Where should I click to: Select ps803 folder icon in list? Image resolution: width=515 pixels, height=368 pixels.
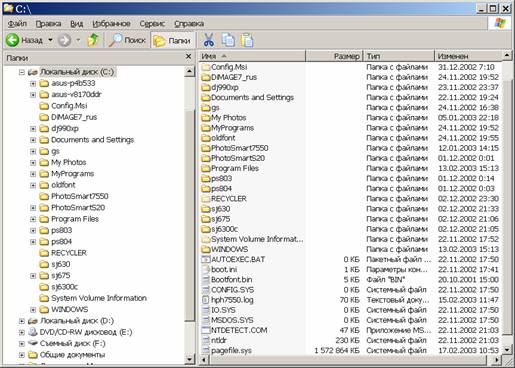point(205,179)
